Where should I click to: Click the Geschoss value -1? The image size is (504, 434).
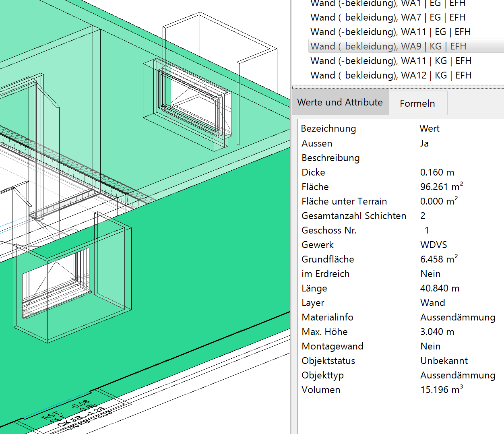pyautogui.click(x=425, y=230)
